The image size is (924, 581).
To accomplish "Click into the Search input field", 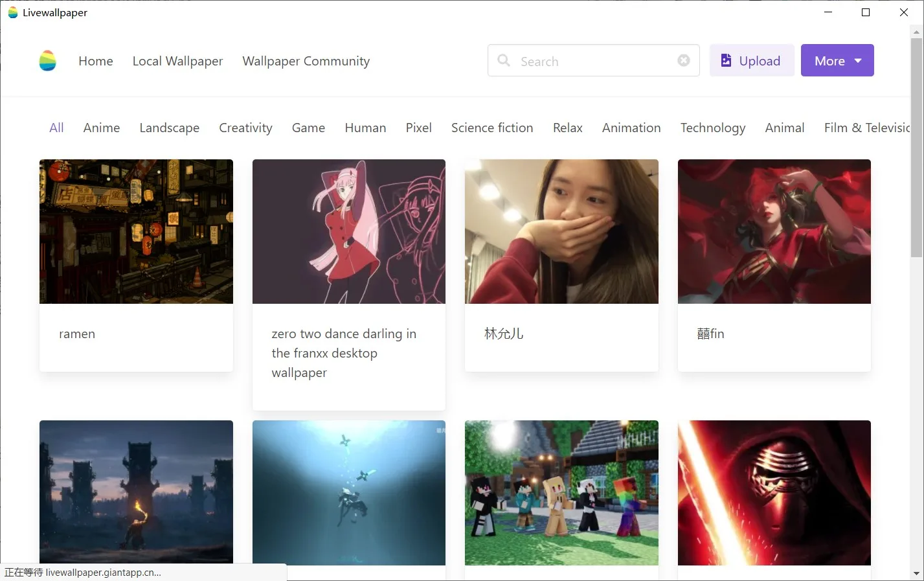I will coord(594,60).
